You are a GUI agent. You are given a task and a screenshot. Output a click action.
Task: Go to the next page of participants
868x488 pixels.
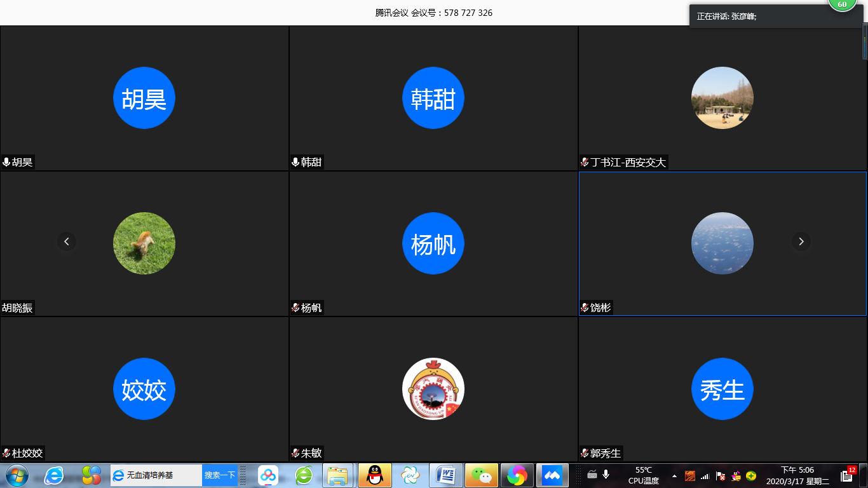(801, 241)
